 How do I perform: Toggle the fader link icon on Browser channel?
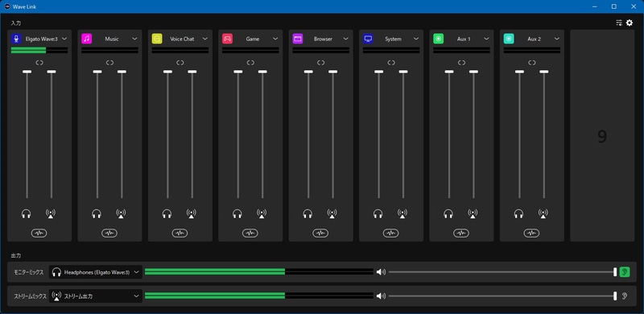tap(320, 63)
